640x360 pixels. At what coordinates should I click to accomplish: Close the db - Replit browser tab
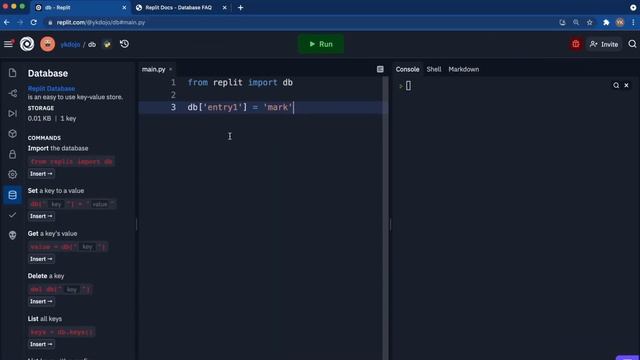point(124,7)
